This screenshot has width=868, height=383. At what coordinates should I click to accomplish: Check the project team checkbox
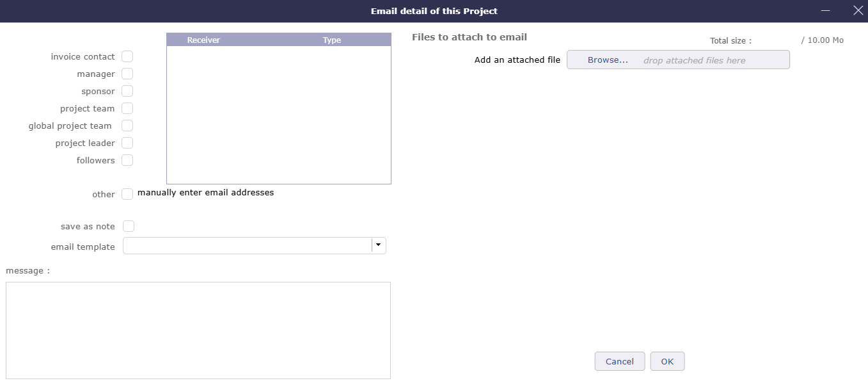point(127,108)
